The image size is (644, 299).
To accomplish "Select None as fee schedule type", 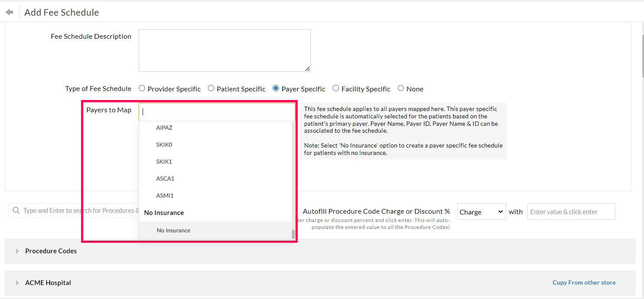I will coord(400,88).
